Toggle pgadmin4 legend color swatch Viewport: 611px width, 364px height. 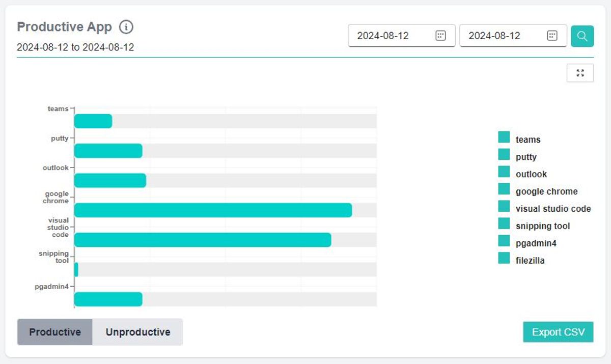(x=504, y=241)
